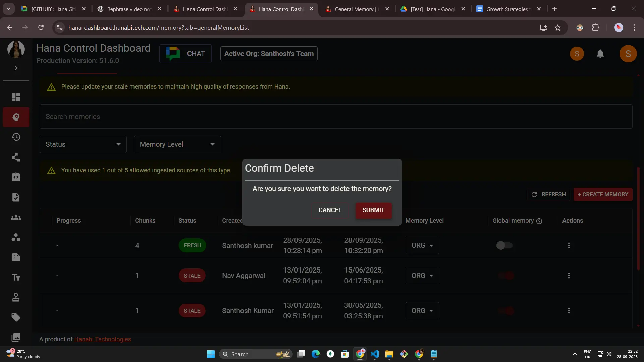This screenshot has width=644, height=362.
Task: Click the text size icon in sidebar
Action: 16,277
